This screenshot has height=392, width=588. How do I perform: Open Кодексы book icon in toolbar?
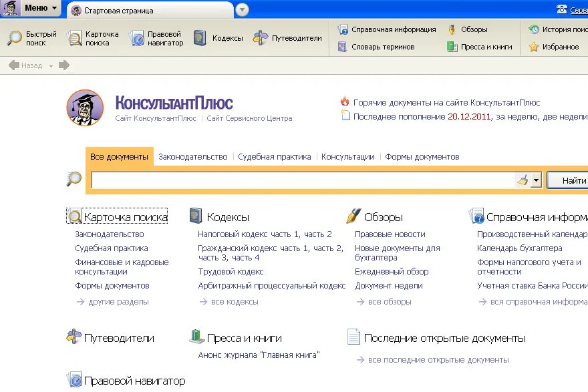pos(200,38)
